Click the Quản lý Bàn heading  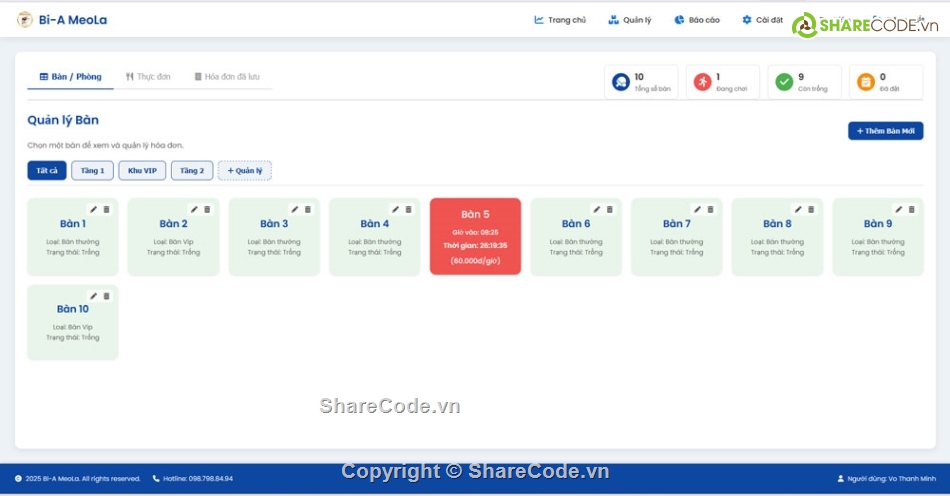tap(63, 120)
